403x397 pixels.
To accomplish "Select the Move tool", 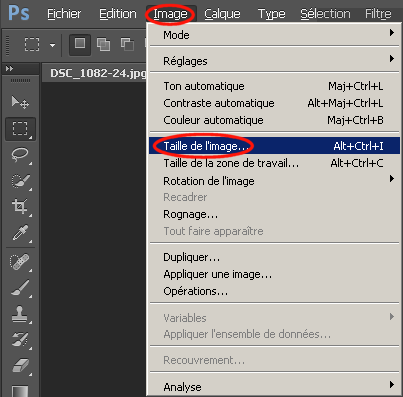I will click(x=20, y=102).
